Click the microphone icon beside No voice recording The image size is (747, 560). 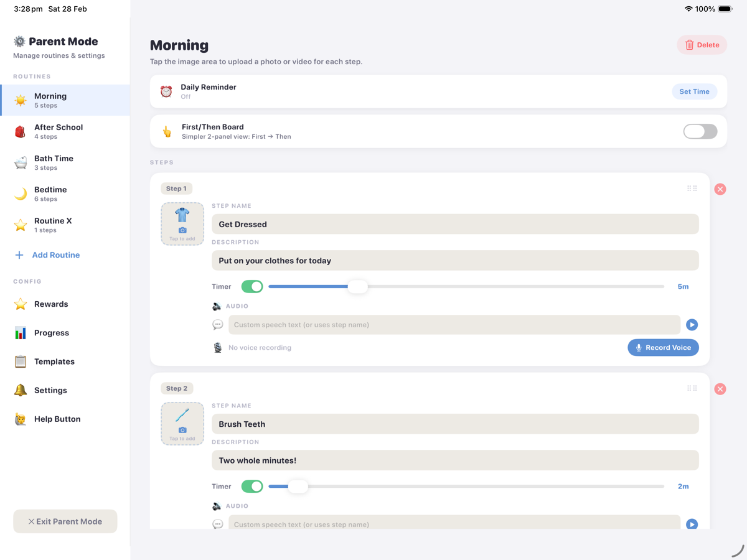click(217, 348)
